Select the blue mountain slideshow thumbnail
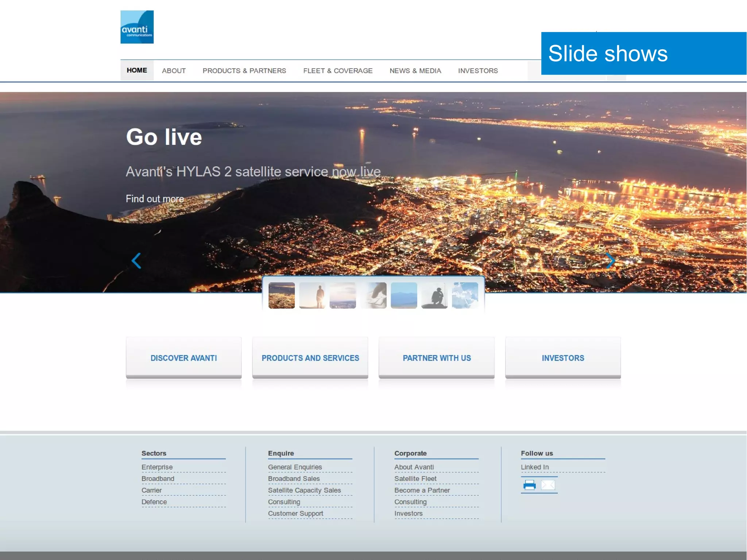Image resolution: width=747 pixels, height=560 pixels. coord(404,295)
